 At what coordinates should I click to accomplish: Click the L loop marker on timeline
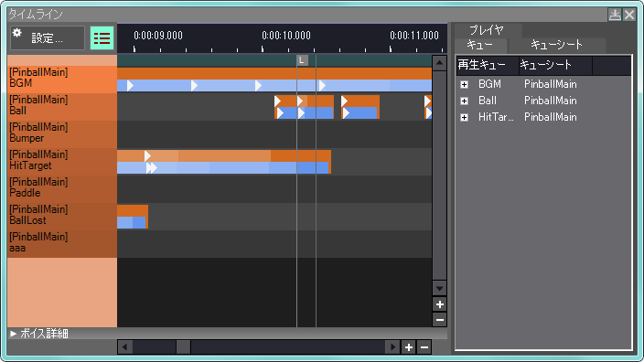pyautogui.click(x=302, y=60)
